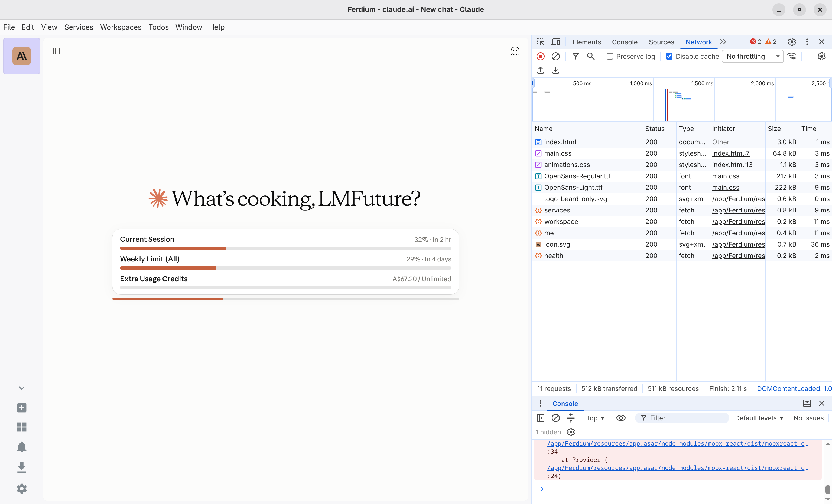
Task: Open the Claude service in Ferdium sidebar
Action: [22, 56]
